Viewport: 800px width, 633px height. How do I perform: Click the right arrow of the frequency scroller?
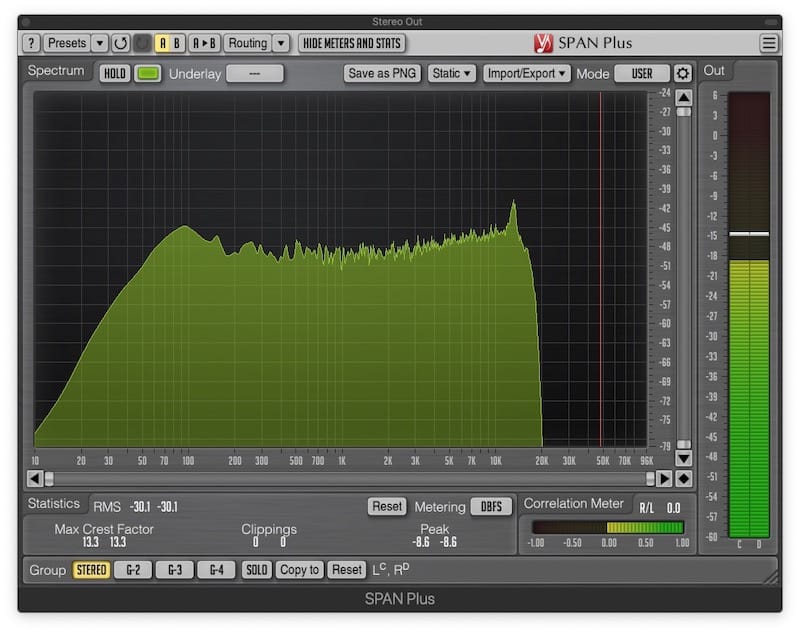[664, 479]
